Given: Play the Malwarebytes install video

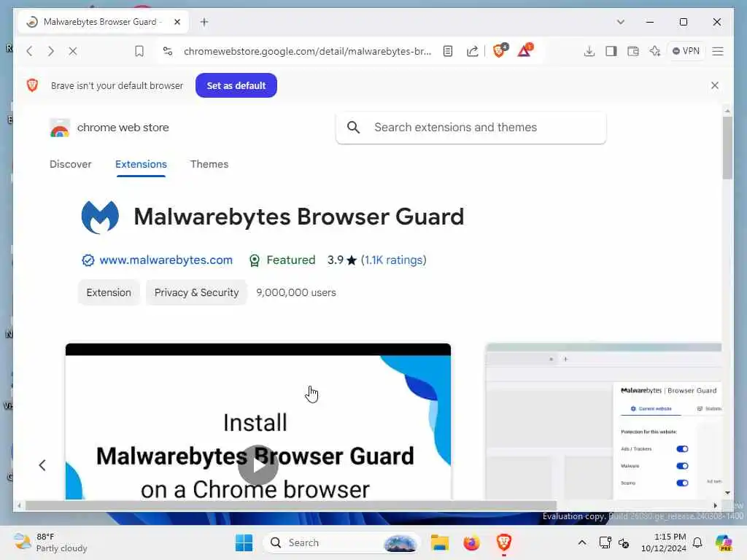Looking at the screenshot, I should pyautogui.click(x=258, y=465).
